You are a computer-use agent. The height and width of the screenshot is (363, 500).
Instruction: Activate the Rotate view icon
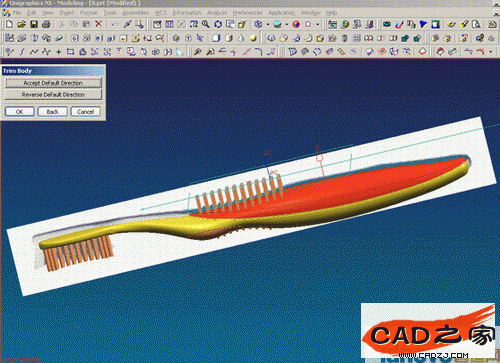click(x=218, y=24)
